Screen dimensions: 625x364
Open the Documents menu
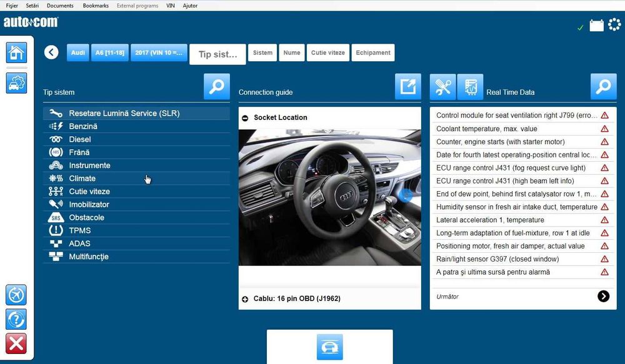pos(60,6)
